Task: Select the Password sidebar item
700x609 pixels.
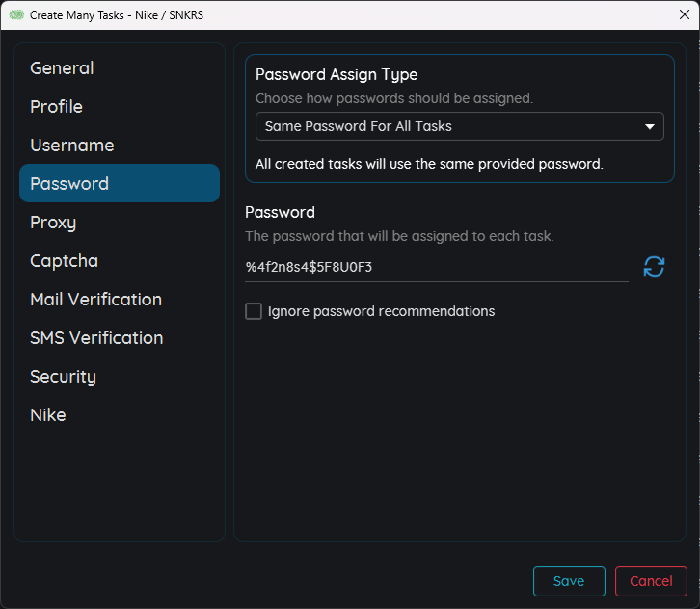Action: [69, 184]
